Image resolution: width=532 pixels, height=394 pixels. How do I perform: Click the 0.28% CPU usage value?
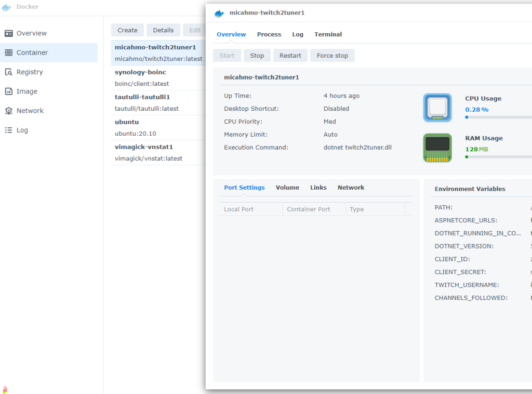(x=477, y=110)
